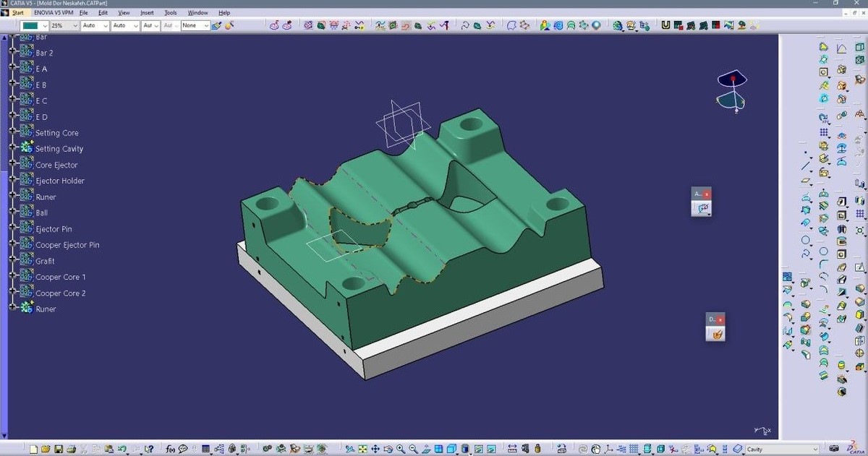Open the 25% transparency dropdown
The image size is (868, 456).
[64, 25]
